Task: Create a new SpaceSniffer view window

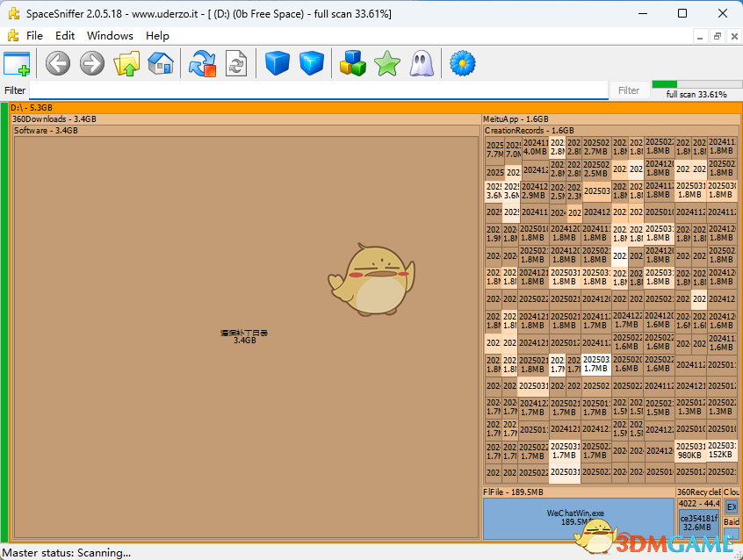Action: click(18, 63)
